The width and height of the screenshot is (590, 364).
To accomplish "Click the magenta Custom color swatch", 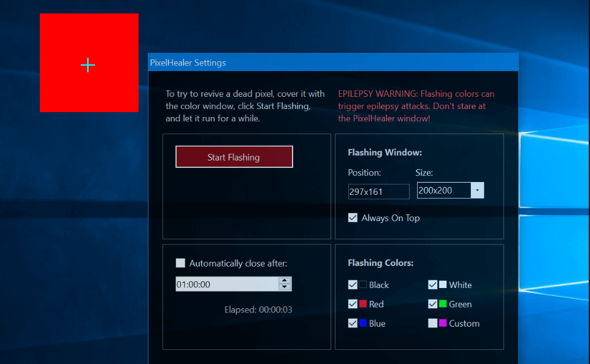I will [443, 322].
